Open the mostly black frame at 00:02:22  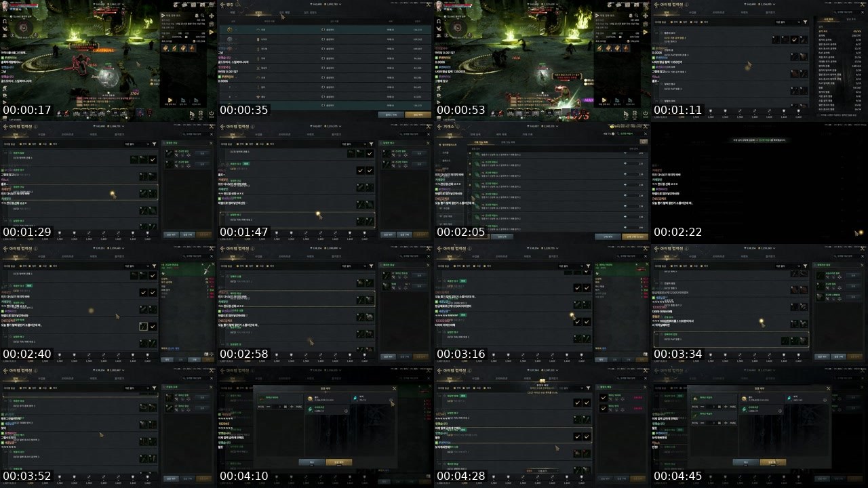click(x=759, y=183)
